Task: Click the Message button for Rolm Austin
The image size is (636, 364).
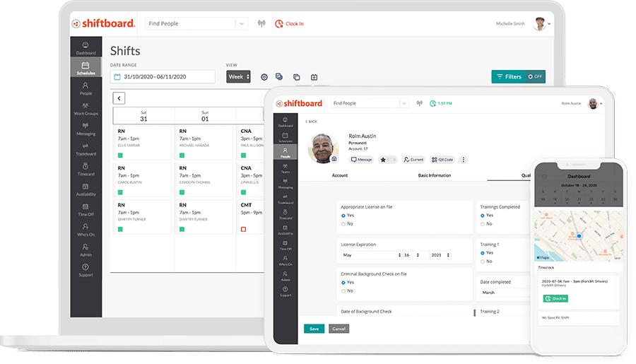Action: click(x=361, y=160)
